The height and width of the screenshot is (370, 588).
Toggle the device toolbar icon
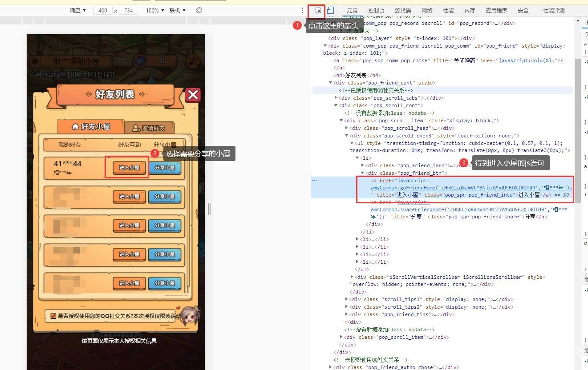(x=330, y=10)
